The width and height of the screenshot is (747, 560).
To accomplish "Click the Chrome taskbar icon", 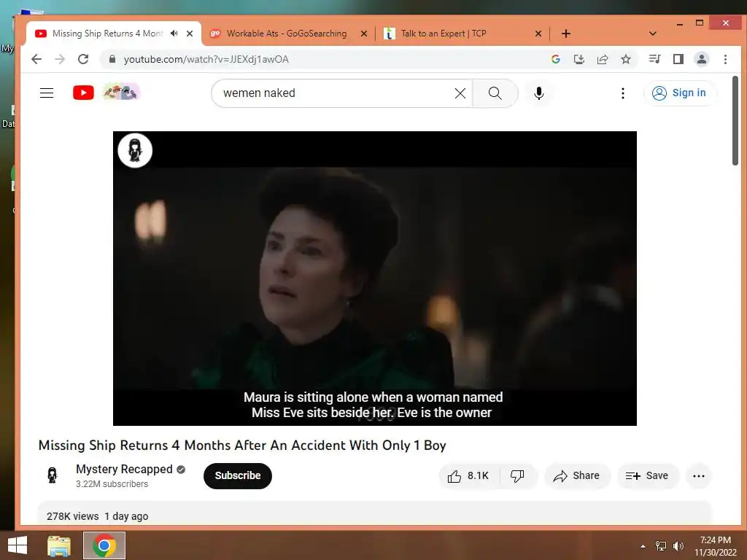I will point(104,545).
